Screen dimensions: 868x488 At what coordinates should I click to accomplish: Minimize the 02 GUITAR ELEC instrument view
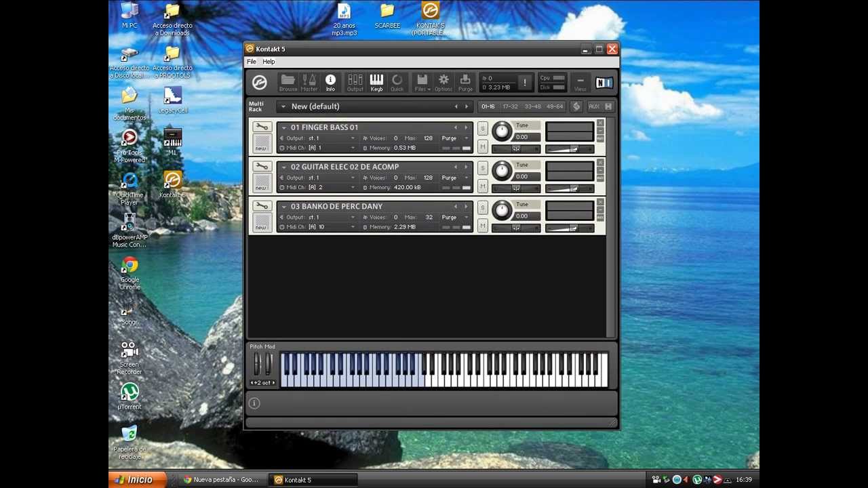click(600, 170)
